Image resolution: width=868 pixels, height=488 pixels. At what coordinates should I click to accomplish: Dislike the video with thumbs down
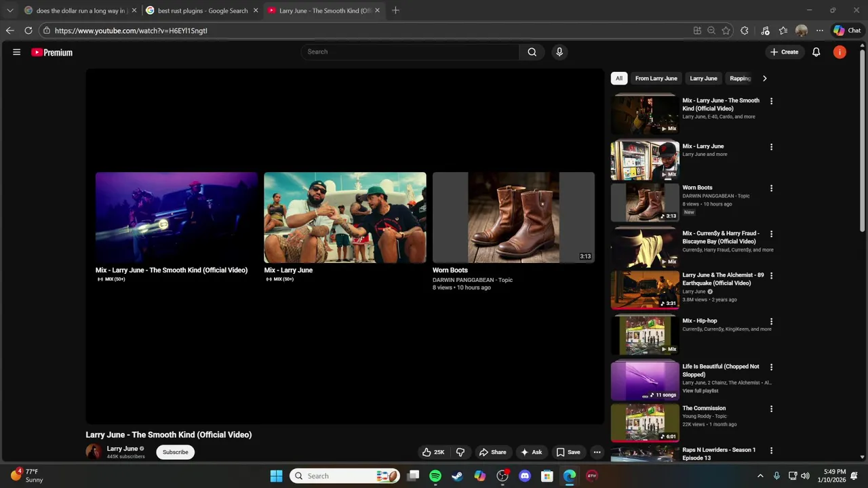[460, 452]
